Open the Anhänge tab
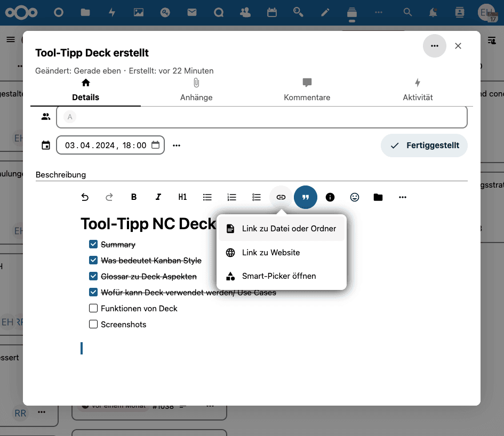This screenshot has height=436, width=504. coord(196,90)
